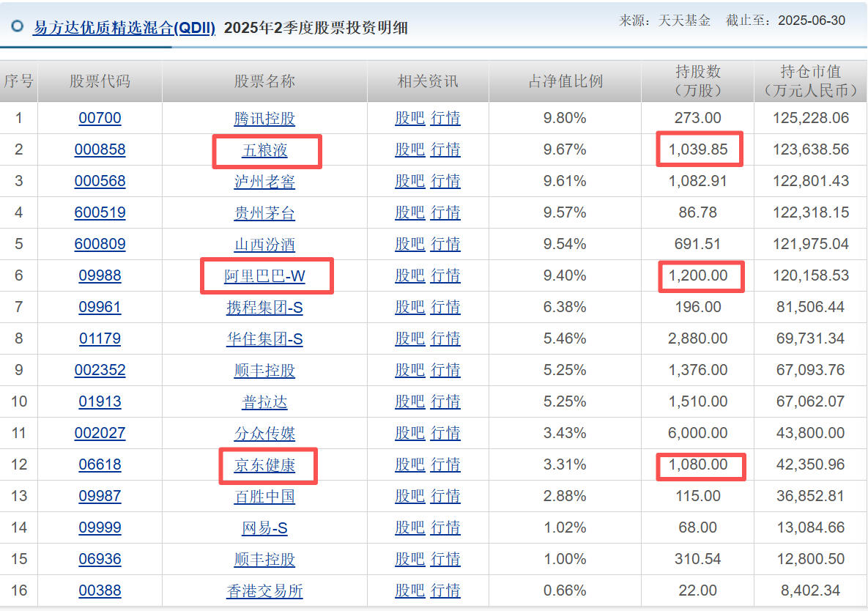
Task: Open 贵州茅台 stock name link
Action: point(264,213)
